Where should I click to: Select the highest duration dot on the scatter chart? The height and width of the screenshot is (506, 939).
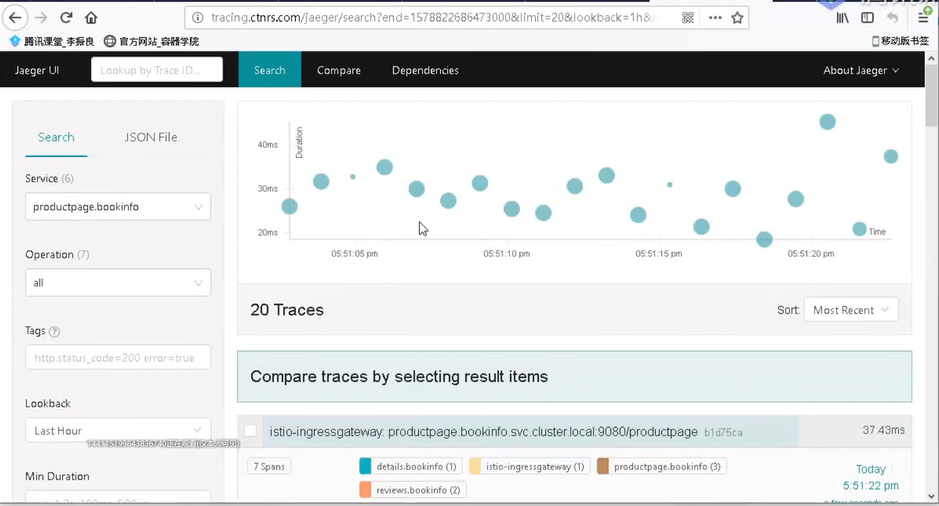click(828, 122)
